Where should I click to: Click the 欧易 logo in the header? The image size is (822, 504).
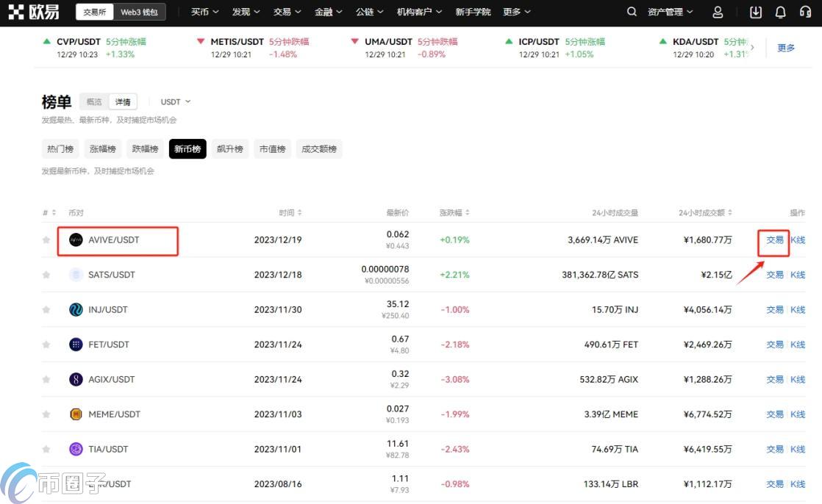point(34,12)
